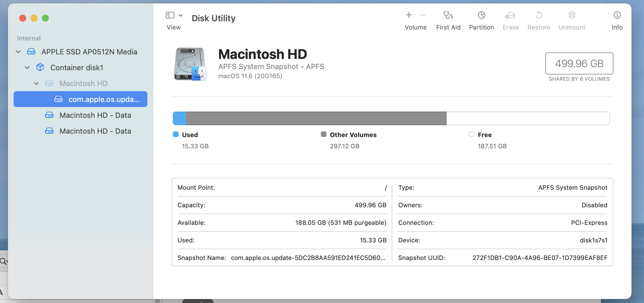The width and height of the screenshot is (644, 303).
Task: Click the 187.51 GB Free value
Action: coord(492,146)
